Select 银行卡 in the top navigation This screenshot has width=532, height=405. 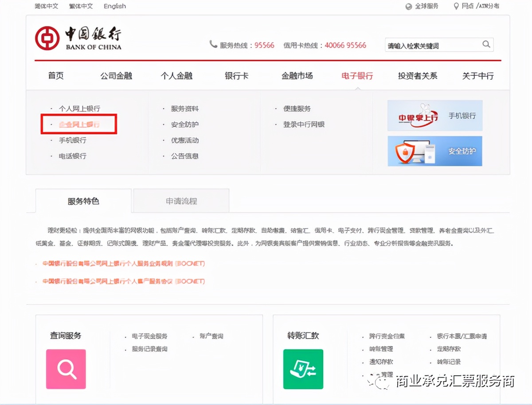[x=236, y=75]
